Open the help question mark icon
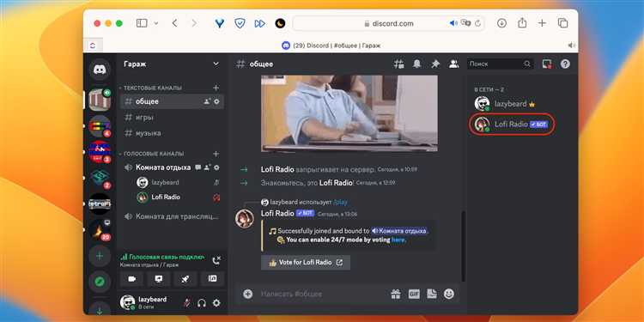The height and width of the screenshot is (322, 644). (565, 64)
